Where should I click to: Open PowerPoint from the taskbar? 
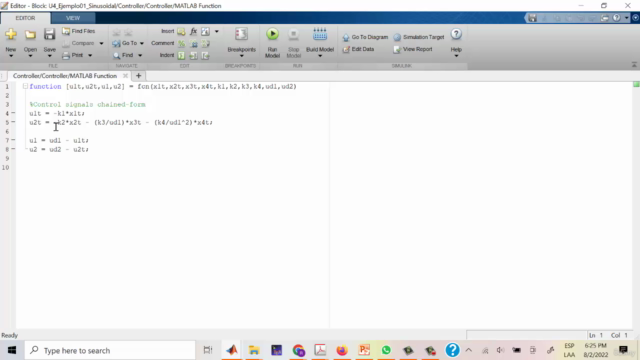tap(364, 350)
